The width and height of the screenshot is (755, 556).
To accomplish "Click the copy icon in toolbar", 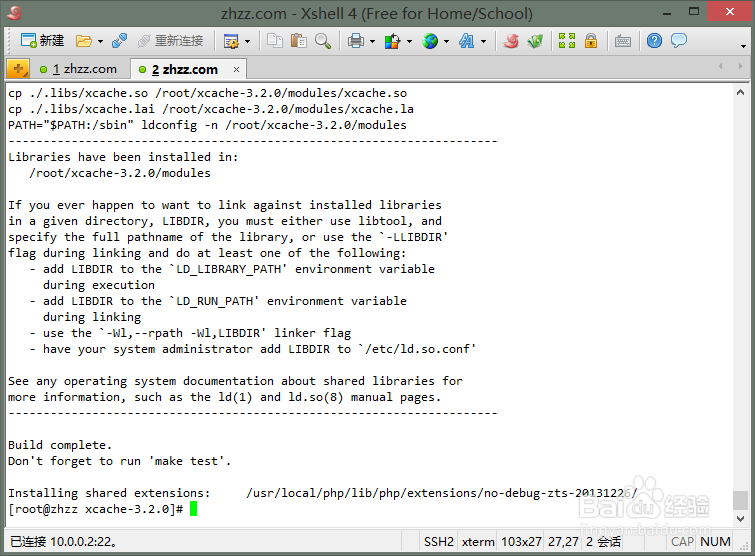I will [x=275, y=41].
